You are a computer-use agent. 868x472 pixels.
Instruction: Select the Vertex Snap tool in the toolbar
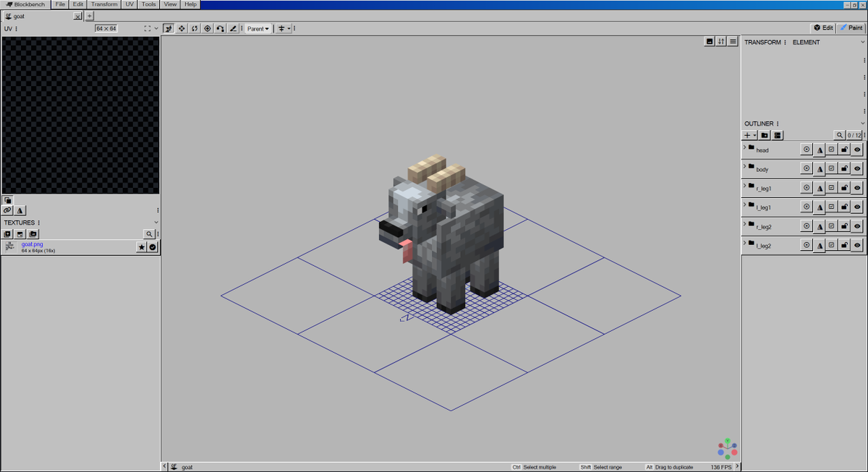tap(220, 28)
